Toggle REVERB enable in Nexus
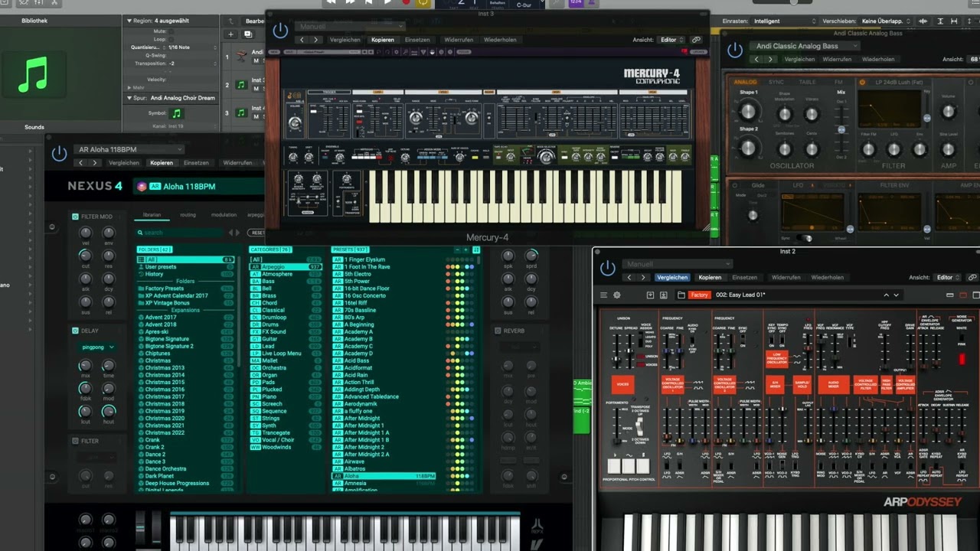 (x=498, y=331)
